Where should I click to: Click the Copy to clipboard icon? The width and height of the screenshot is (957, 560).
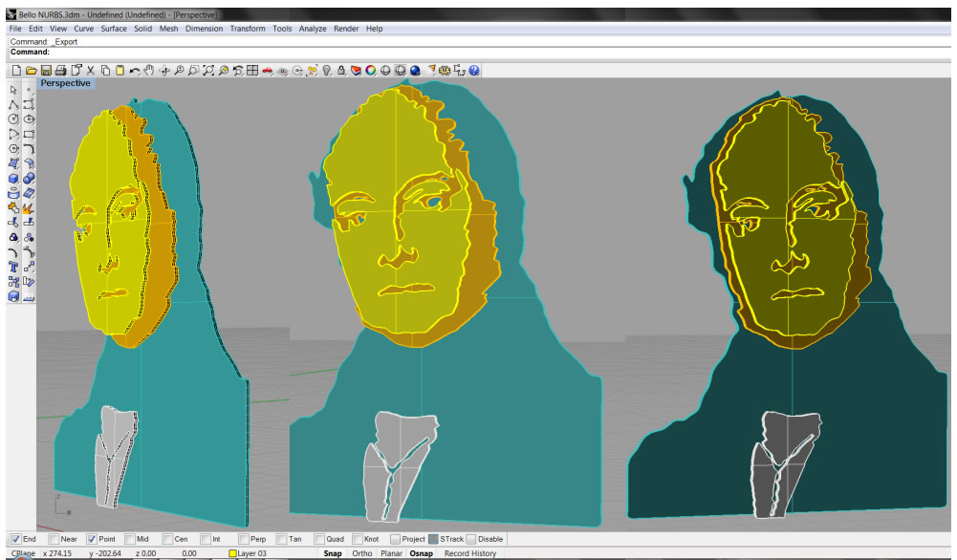[105, 71]
